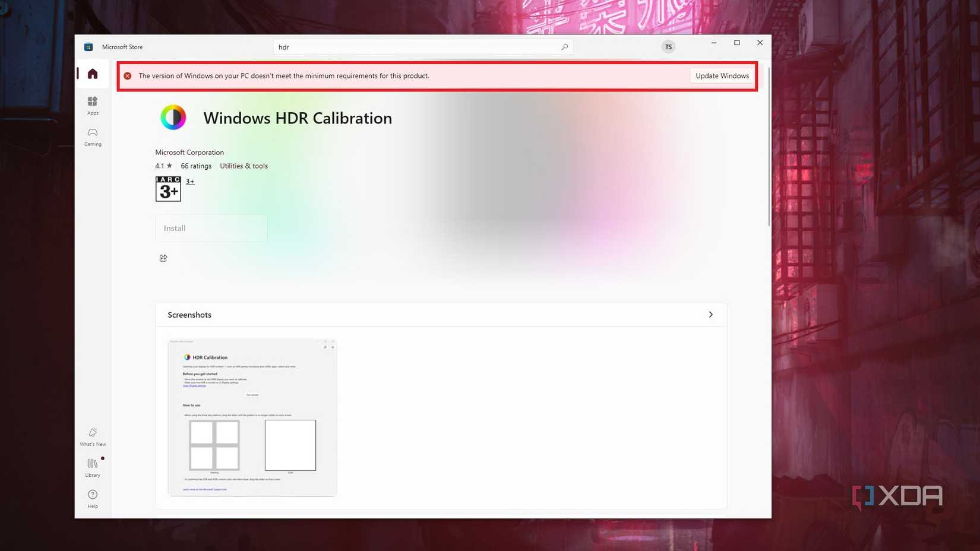Click the Microsoft Corporation publisher name
Screen dimensions: 980x551
click(189, 153)
